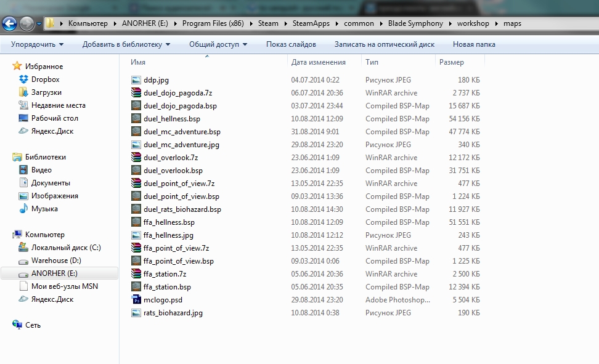Open Изображения library in the sidebar
Screen dimensions: 599x364
(55, 196)
